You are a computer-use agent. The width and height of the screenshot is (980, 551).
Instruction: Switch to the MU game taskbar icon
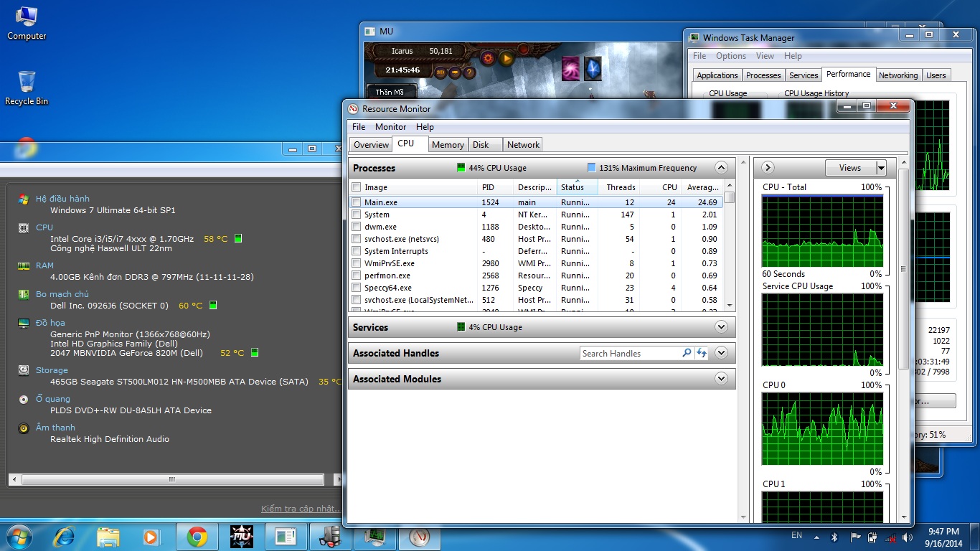pos(242,536)
